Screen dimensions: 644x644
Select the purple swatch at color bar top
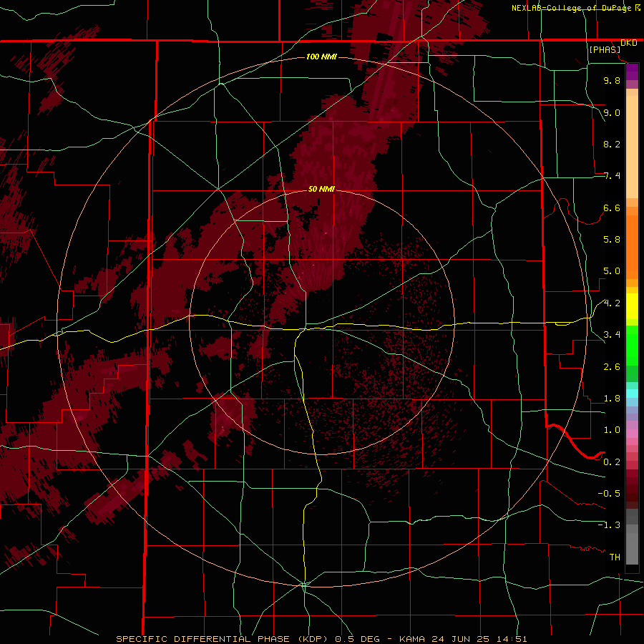coord(632,72)
